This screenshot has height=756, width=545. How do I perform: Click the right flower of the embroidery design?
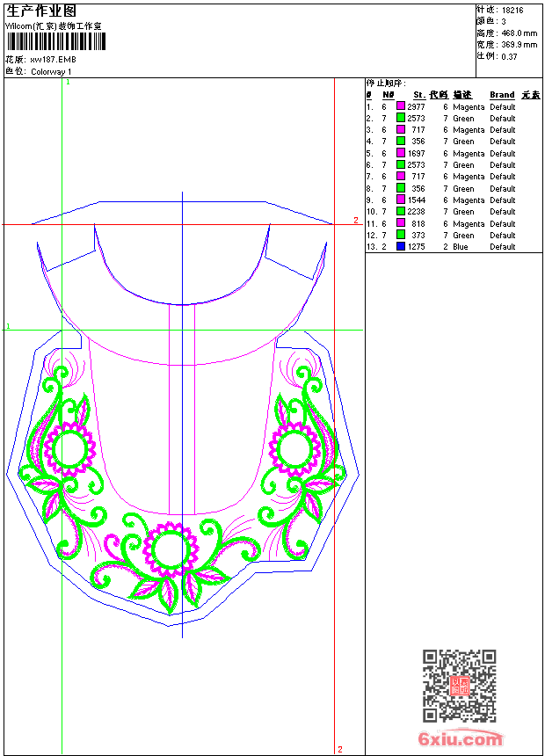[294, 449]
